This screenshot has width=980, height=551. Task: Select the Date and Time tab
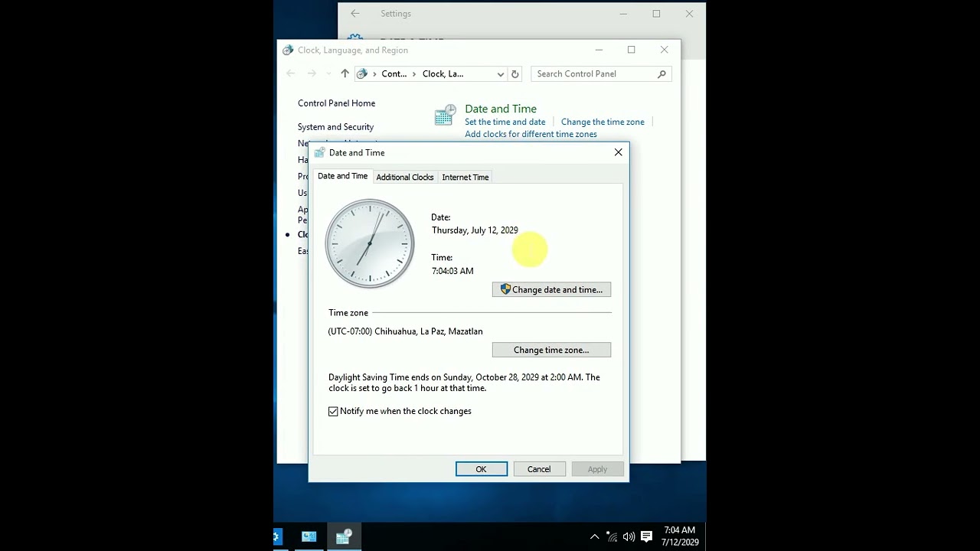[342, 176]
